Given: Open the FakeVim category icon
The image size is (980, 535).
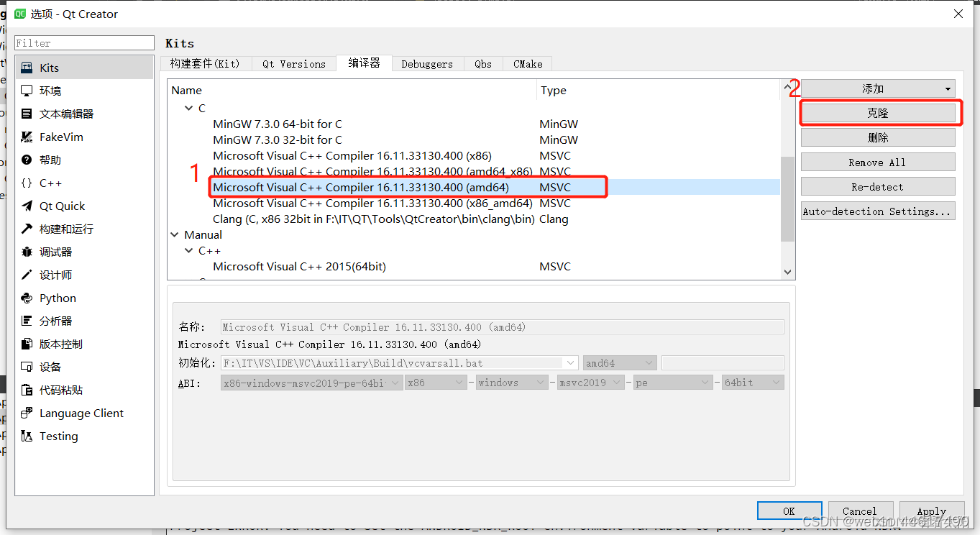Looking at the screenshot, I should (x=27, y=137).
